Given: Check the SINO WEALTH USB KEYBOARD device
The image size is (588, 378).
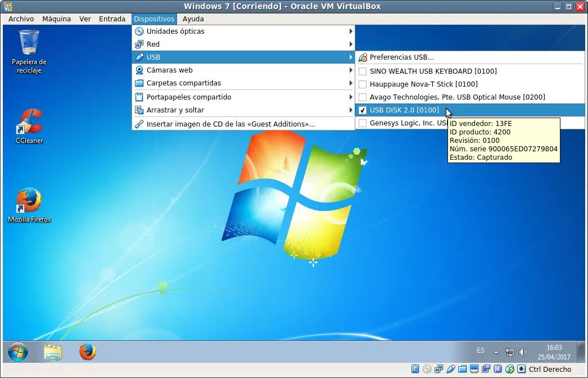Looking at the screenshot, I should coord(470,71).
